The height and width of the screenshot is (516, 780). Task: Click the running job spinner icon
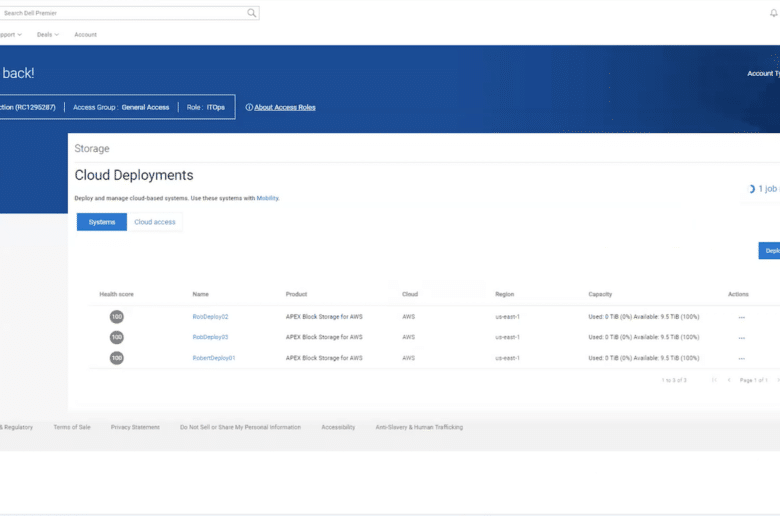751,189
